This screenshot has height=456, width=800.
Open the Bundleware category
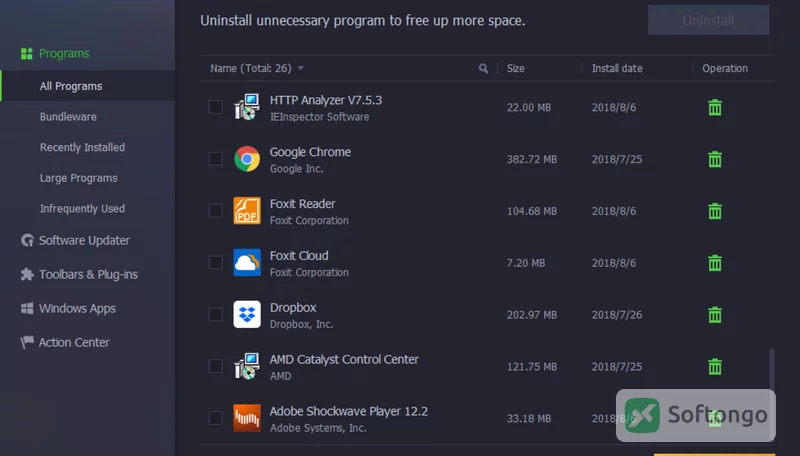68,117
